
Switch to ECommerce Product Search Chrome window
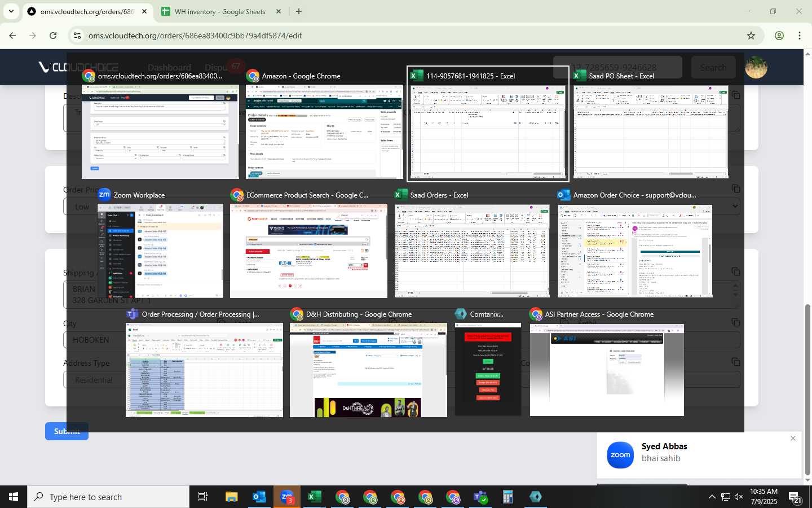(308, 251)
